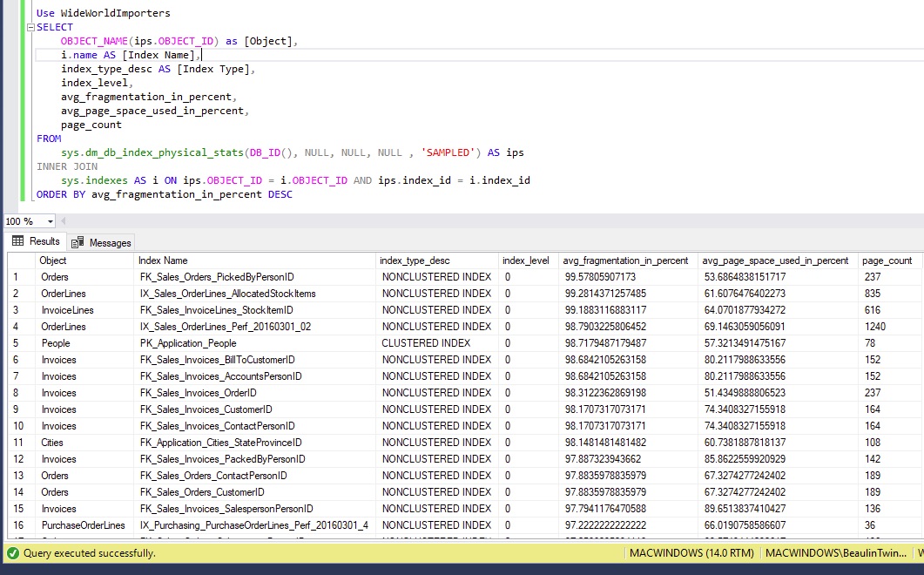Place cursor on the 'Use WideWorldImporters' line
This screenshot has width=924, height=575.
(103, 13)
